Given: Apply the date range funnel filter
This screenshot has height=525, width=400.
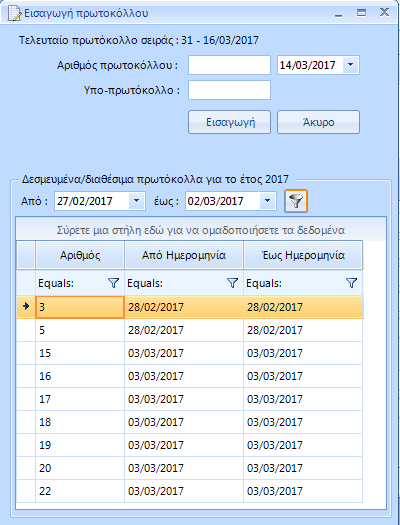Looking at the screenshot, I should [x=296, y=201].
